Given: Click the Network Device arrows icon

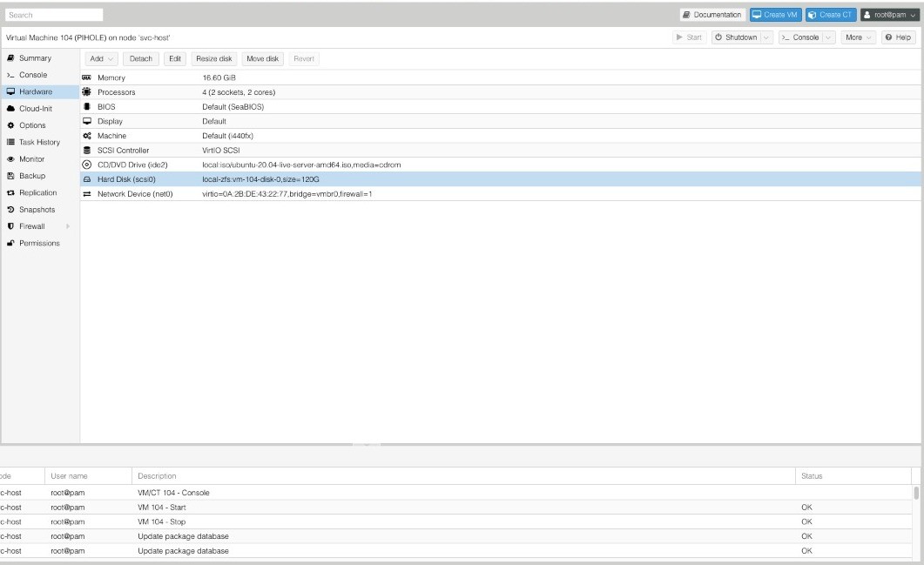Looking at the screenshot, I should (87, 193).
